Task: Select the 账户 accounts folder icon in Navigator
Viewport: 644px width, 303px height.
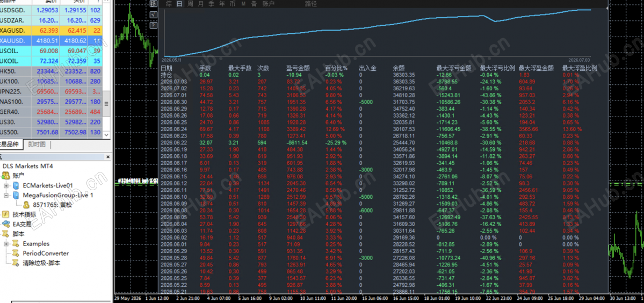Action: (x=6, y=176)
